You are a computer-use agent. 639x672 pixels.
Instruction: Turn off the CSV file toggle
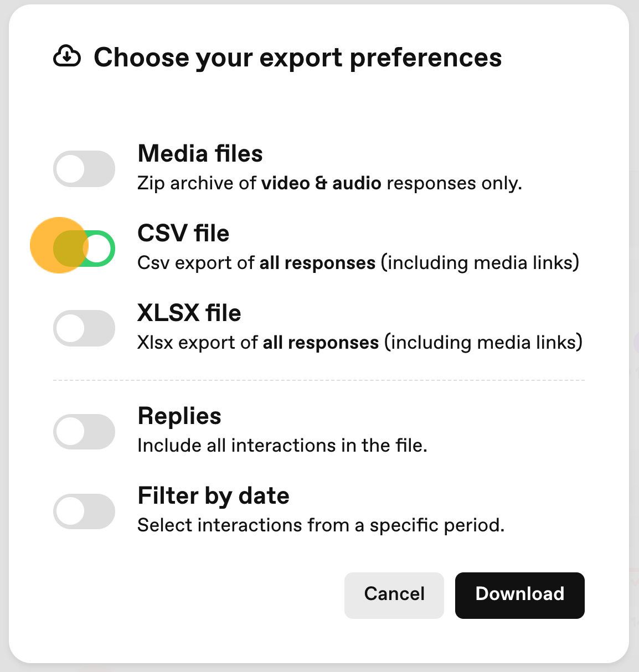[84, 248]
